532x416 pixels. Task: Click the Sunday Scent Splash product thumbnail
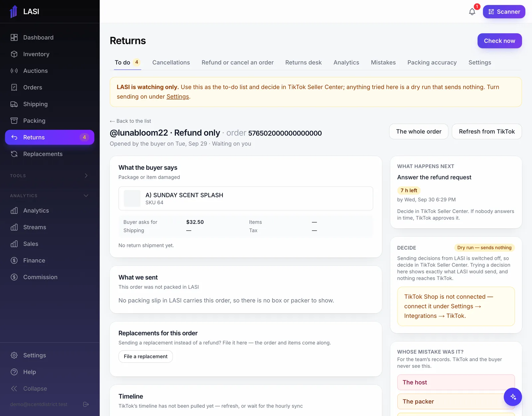click(132, 198)
